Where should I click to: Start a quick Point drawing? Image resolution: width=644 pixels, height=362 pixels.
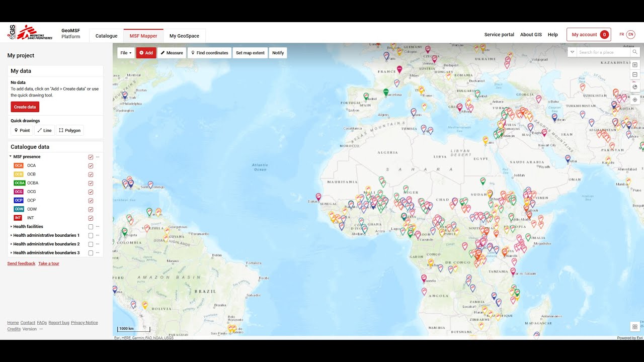[22, 130]
